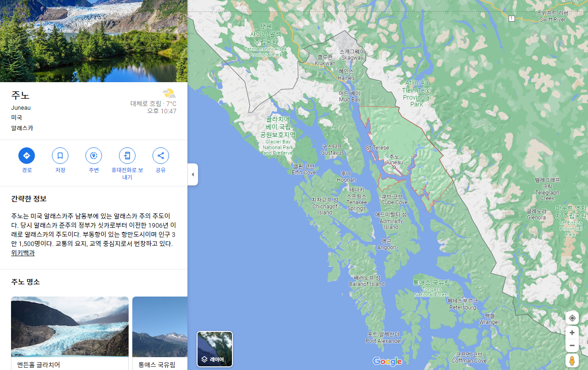
Task: Open the 통애스 국유림 photo card
Action: coord(160,333)
